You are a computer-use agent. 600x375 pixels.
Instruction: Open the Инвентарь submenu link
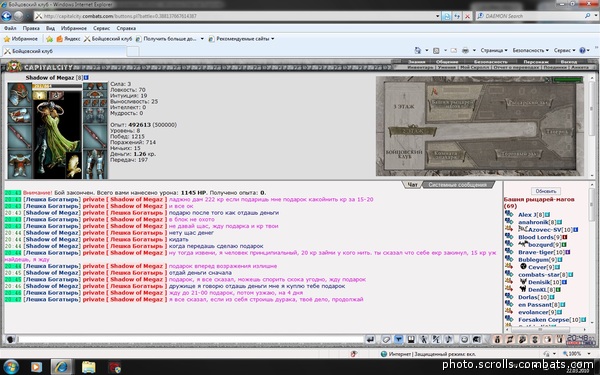420,67
